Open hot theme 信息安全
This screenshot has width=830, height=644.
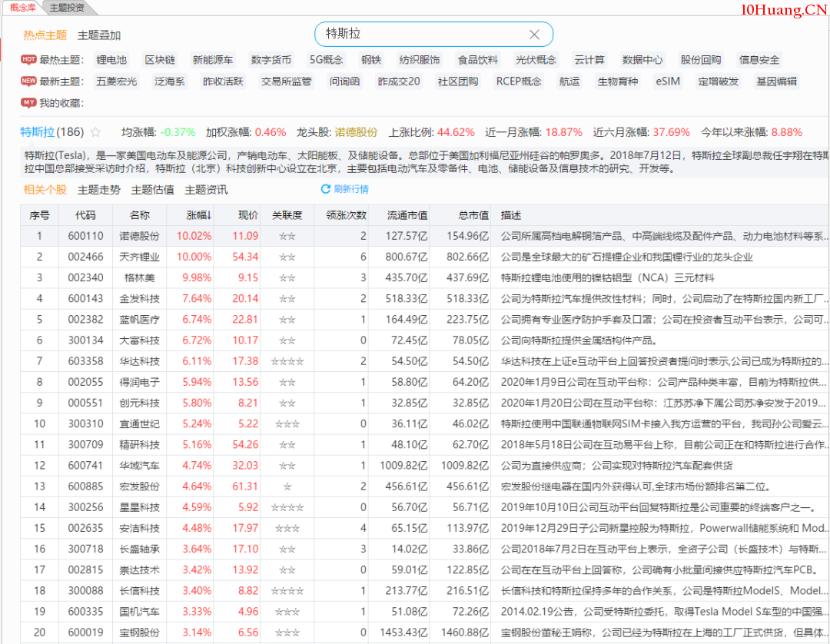759,60
